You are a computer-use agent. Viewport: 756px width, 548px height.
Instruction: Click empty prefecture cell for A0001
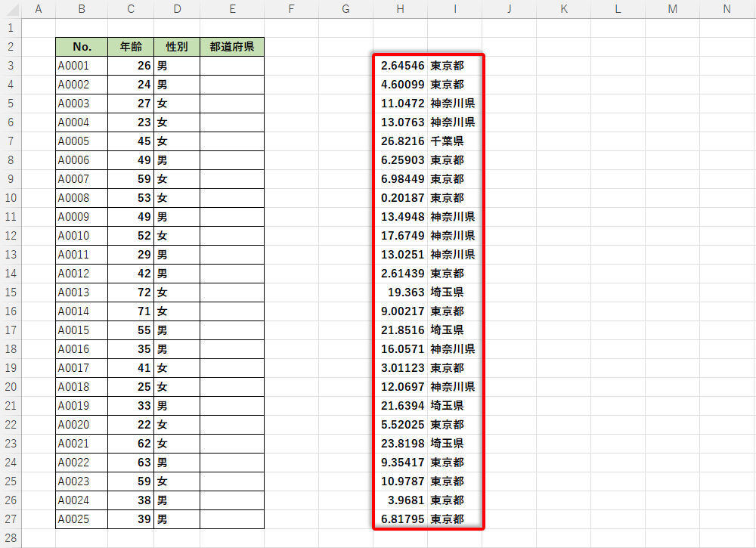point(232,66)
